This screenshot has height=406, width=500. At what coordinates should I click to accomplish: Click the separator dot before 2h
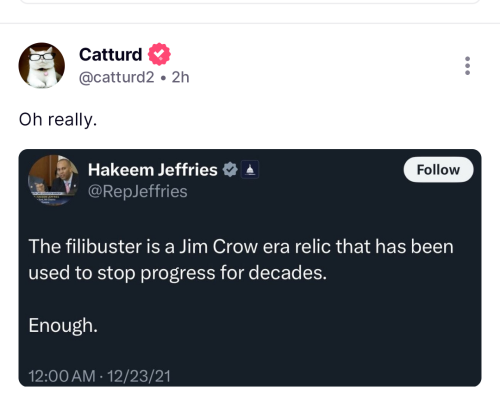[163, 78]
